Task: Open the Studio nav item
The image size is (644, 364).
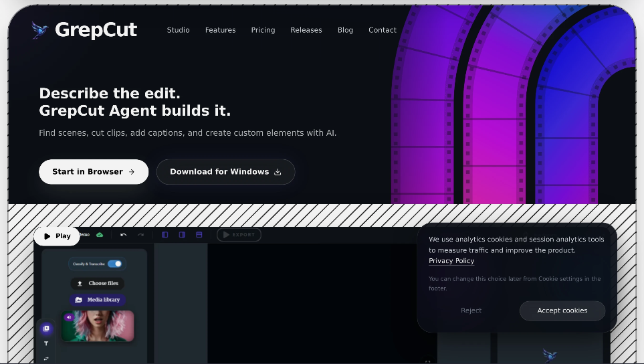Action: coord(179,30)
